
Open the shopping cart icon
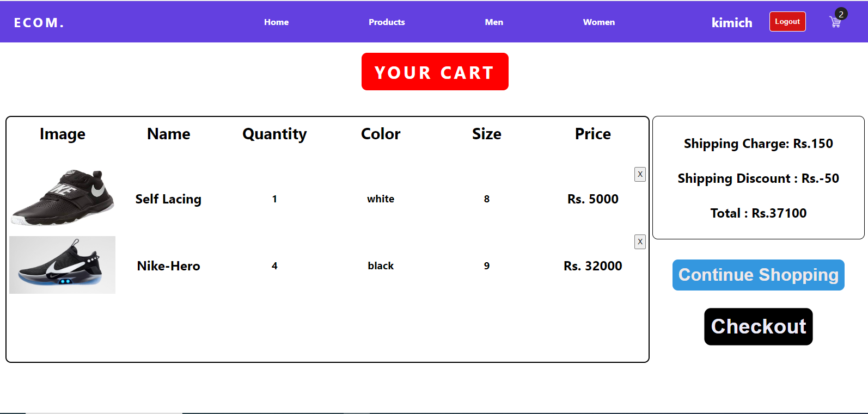(835, 22)
